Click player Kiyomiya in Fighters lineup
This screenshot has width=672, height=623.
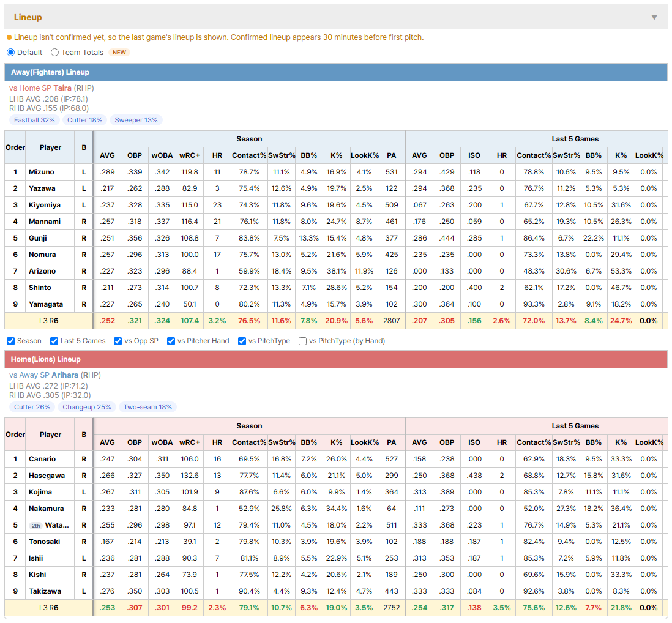tap(45, 205)
